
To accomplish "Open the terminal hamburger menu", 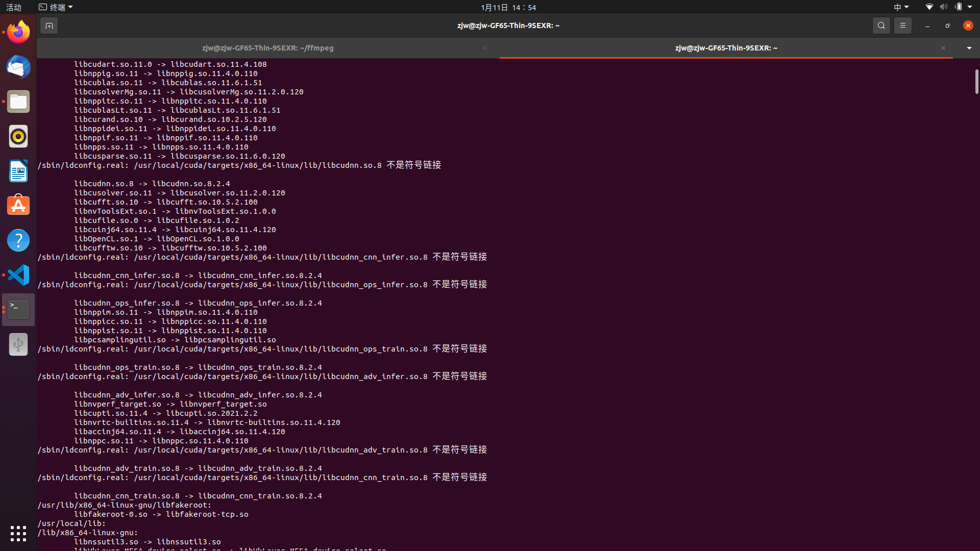I will (x=902, y=25).
